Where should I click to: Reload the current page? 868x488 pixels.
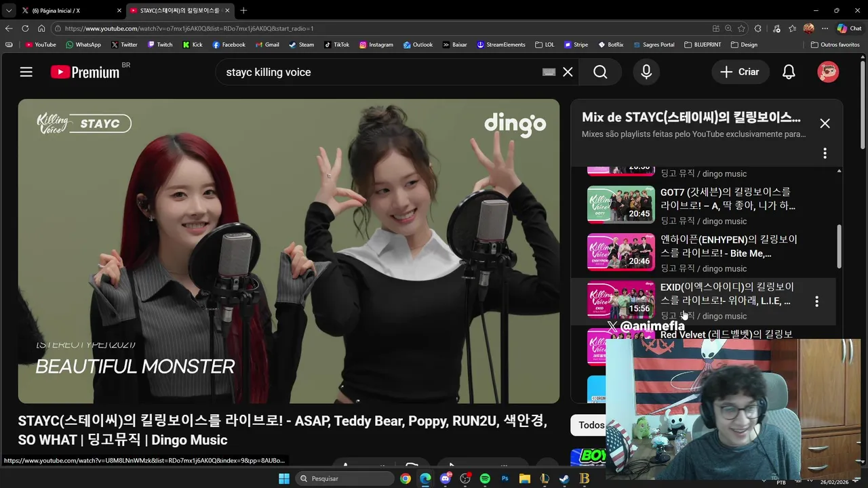pyautogui.click(x=25, y=28)
